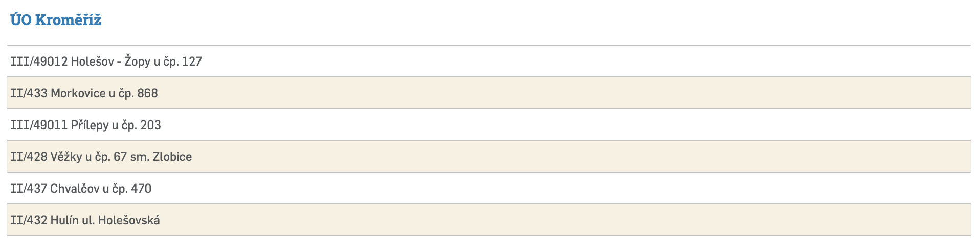Select the Přílepy u čp. 203 row
The width and height of the screenshot is (980, 247).
coord(85,125)
